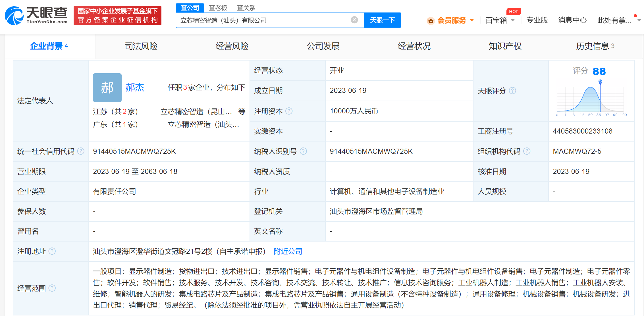Click the 开业 business status value

point(337,70)
